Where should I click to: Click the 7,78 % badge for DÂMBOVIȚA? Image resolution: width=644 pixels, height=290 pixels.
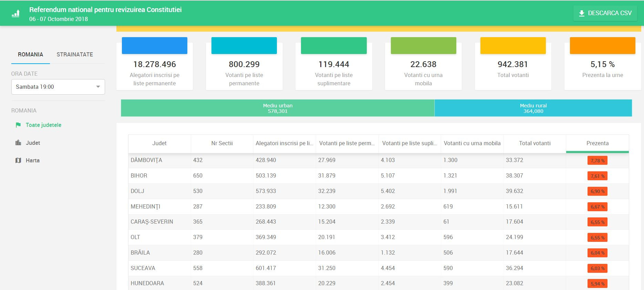tap(597, 161)
